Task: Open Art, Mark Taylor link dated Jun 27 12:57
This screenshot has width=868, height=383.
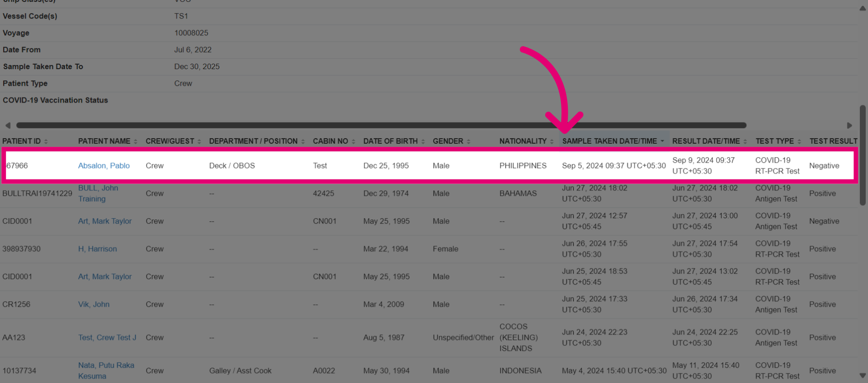Action: (x=105, y=221)
